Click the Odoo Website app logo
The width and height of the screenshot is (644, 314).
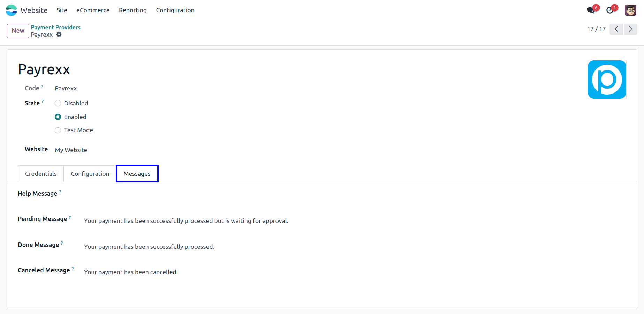tap(11, 10)
